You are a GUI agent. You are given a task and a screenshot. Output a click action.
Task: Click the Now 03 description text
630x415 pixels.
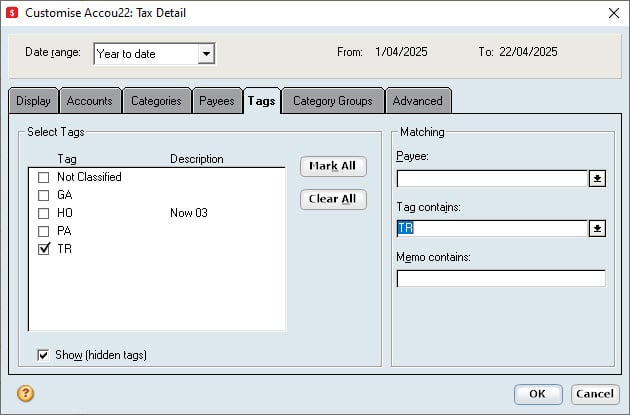coord(189,213)
